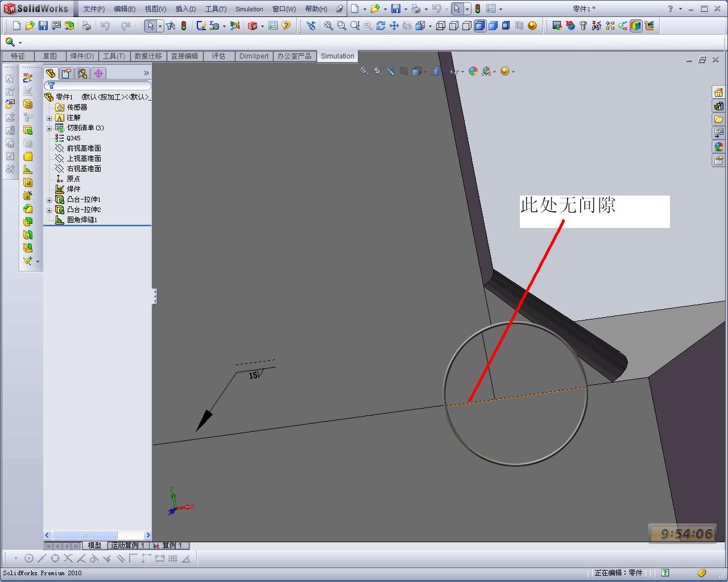The width and height of the screenshot is (728, 582).
Task: Open the FeatureManager design tree tab
Action: point(51,73)
